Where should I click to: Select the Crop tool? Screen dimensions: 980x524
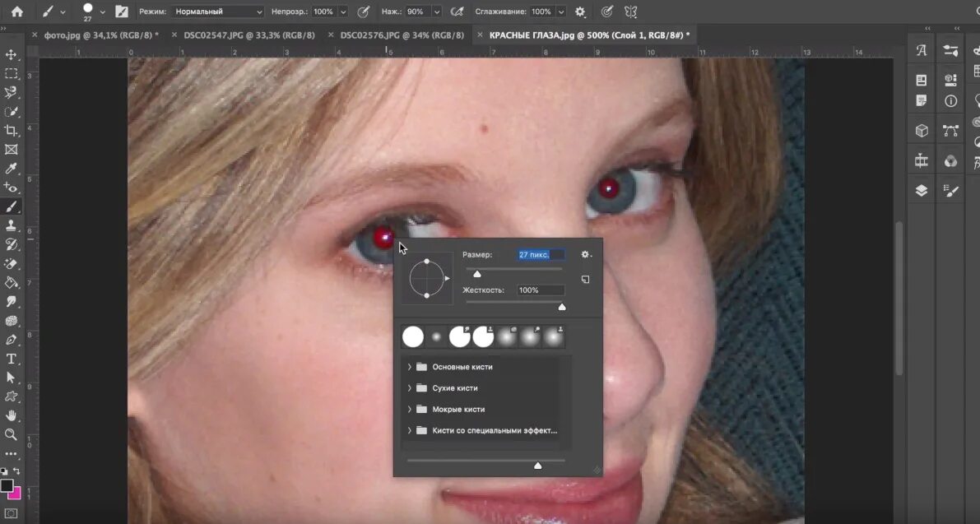pos(12,131)
